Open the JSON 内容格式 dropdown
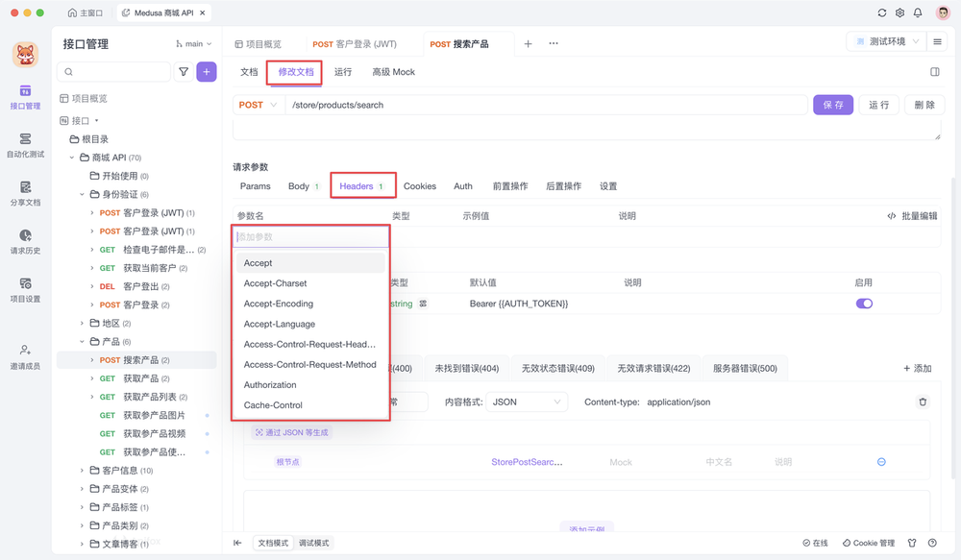 pos(527,402)
